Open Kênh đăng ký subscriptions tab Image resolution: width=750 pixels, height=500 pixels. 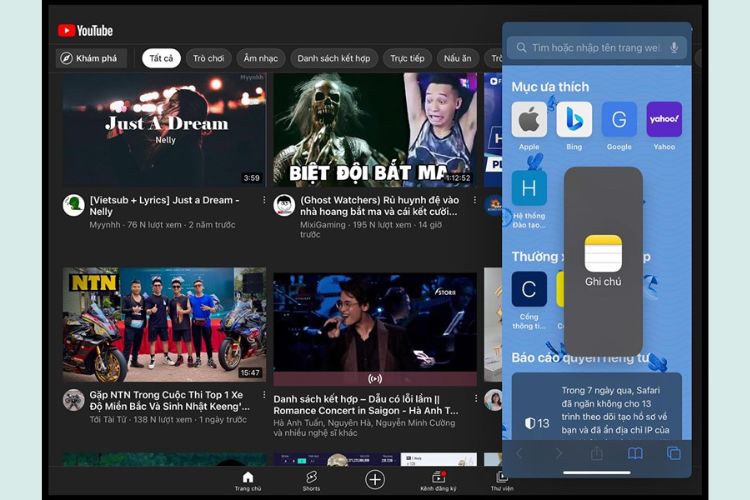438,481
